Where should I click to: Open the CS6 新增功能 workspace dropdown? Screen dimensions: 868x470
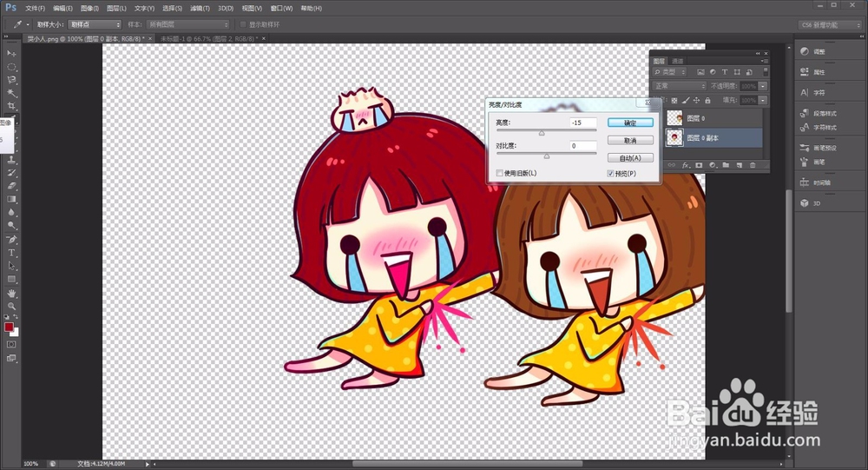coord(829,25)
